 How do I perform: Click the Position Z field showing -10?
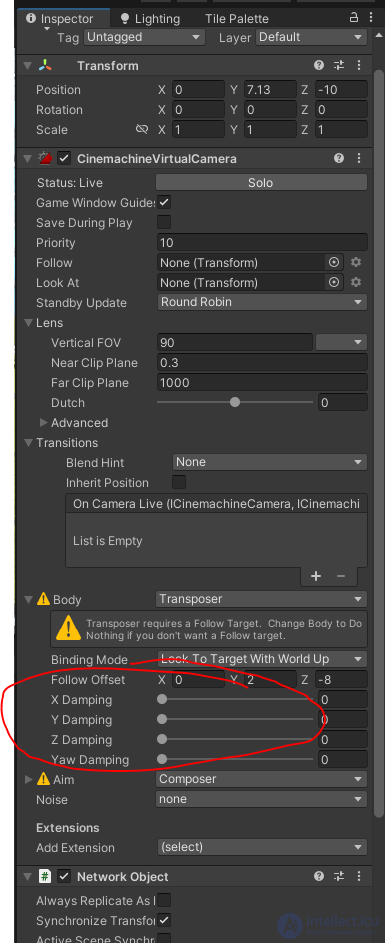[x=341, y=90]
